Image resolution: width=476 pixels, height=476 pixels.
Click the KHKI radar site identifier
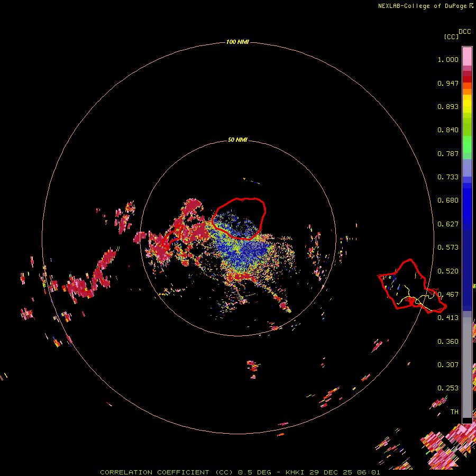pos(295,472)
